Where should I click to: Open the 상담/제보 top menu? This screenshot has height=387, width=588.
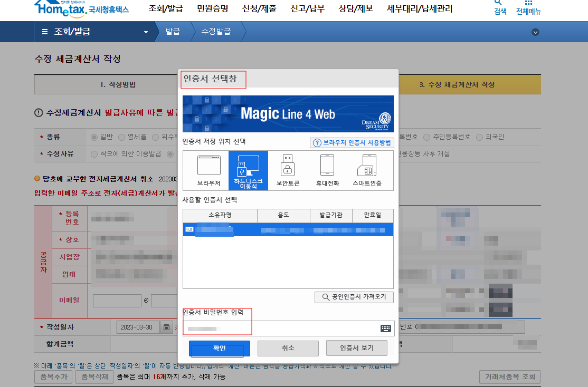tap(356, 8)
